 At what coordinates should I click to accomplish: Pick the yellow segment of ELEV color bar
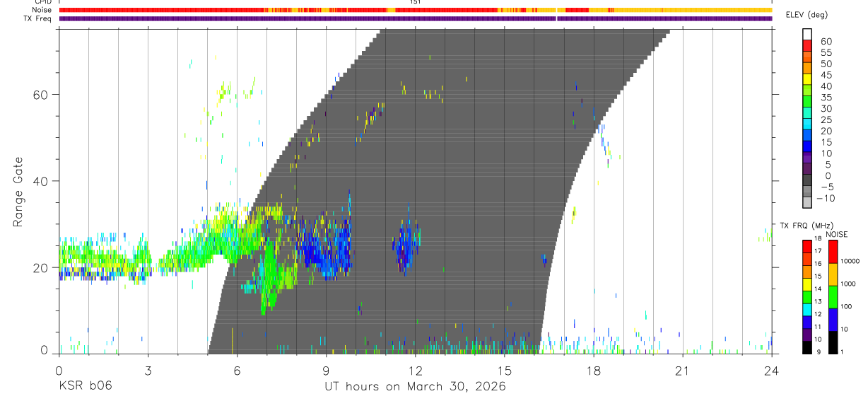pos(807,78)
